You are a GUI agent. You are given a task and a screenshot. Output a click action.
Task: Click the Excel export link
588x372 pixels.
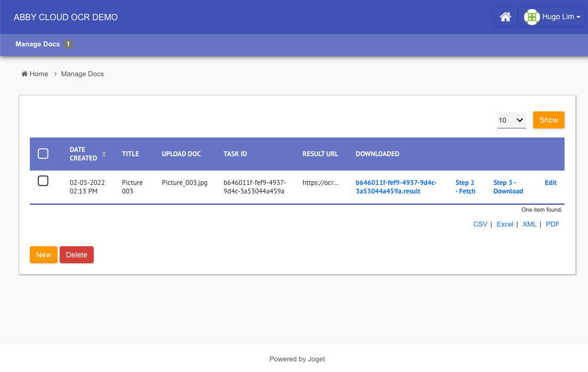504,224
